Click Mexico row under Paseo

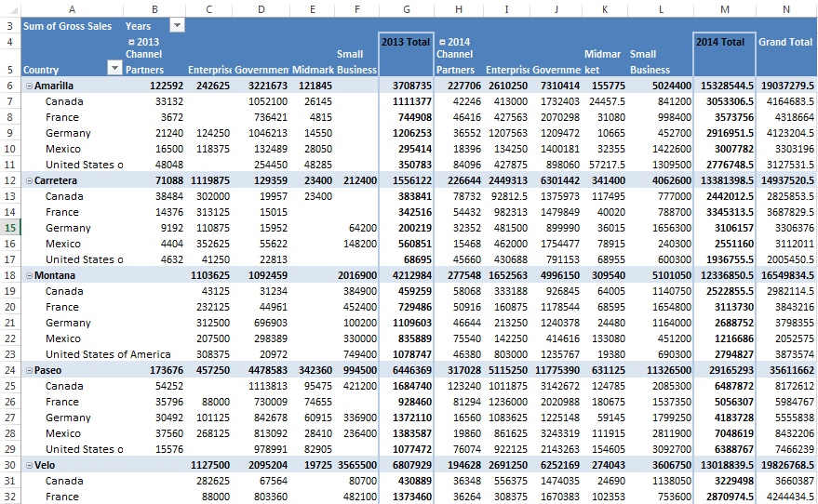(x=63, y=433)
